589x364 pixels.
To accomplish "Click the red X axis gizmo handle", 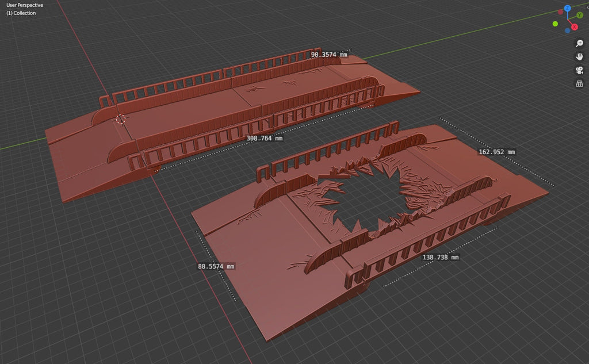I will click(574, 26).
